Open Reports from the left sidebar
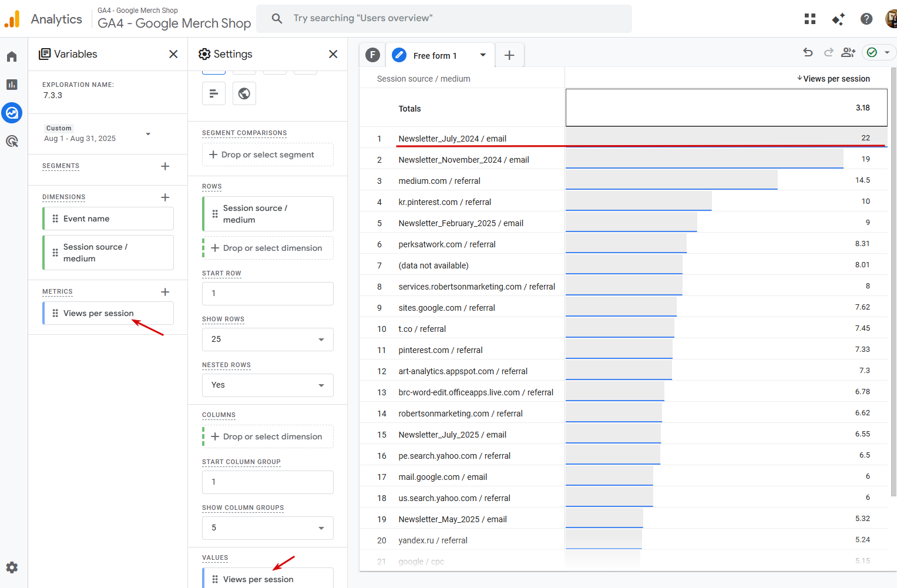 pyautogui.click(x=12, y=85)
